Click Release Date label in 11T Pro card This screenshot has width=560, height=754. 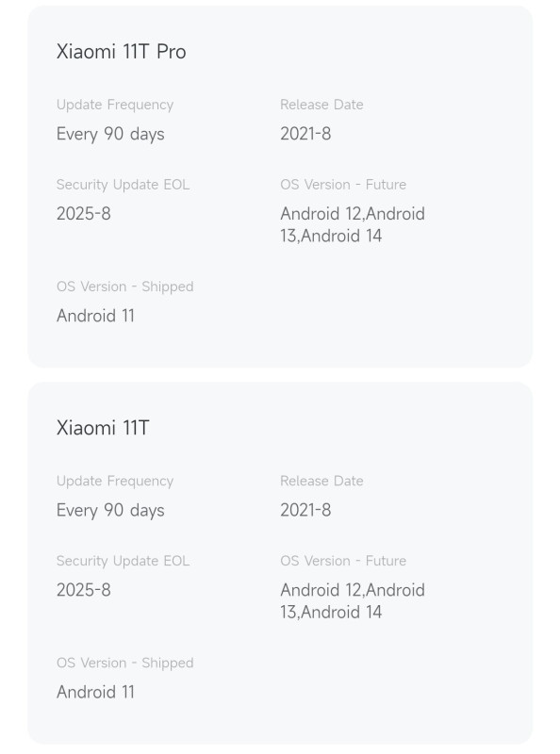pyautogui.click(x=321, y=105)
